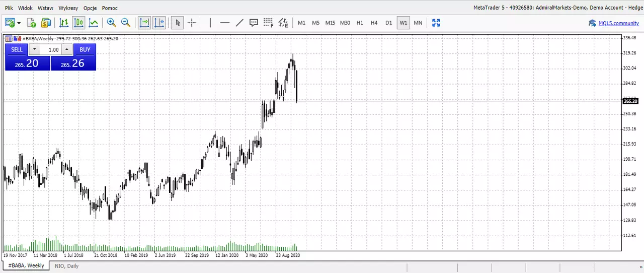Set timeframe to MN monthly
This screenshot has height=273, width=644.
(x=418, y=23)
